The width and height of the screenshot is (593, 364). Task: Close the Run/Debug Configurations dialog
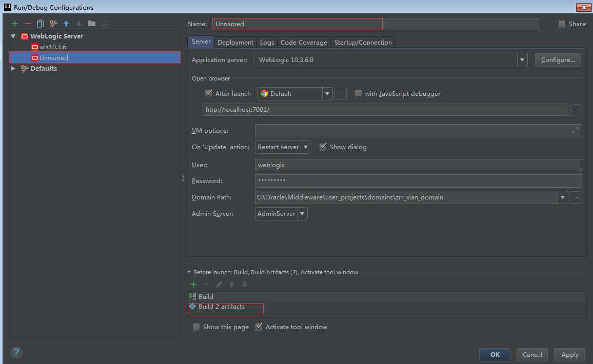click(584, 7)
